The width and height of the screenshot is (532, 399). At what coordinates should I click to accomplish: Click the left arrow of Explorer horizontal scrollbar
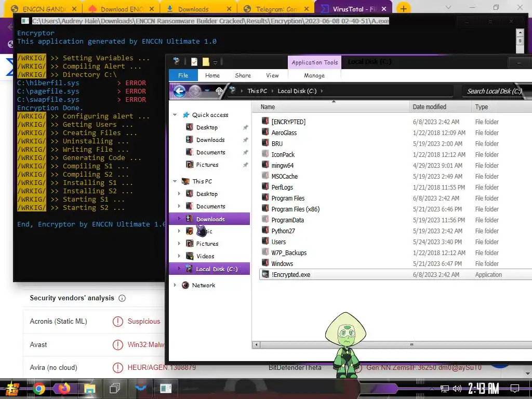(x=256, y=345)
